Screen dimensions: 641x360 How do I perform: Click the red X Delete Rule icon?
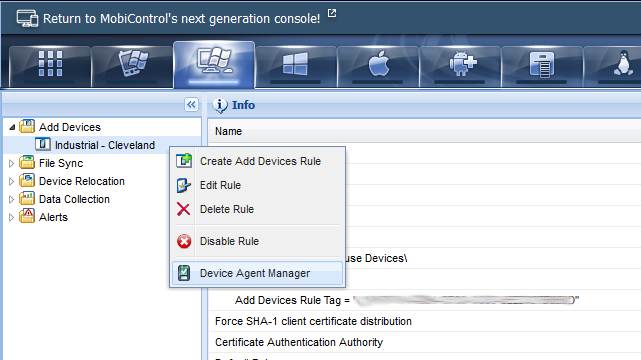(x=184, y=209)
